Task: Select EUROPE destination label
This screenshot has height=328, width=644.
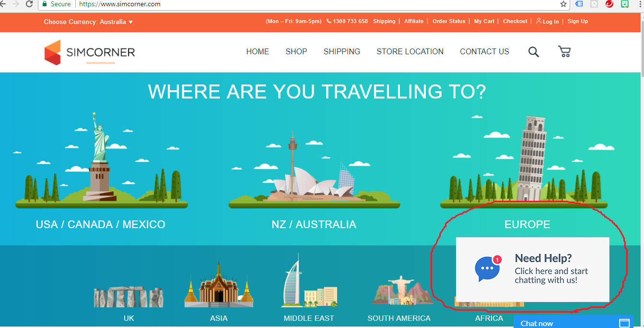Action: 527,224
